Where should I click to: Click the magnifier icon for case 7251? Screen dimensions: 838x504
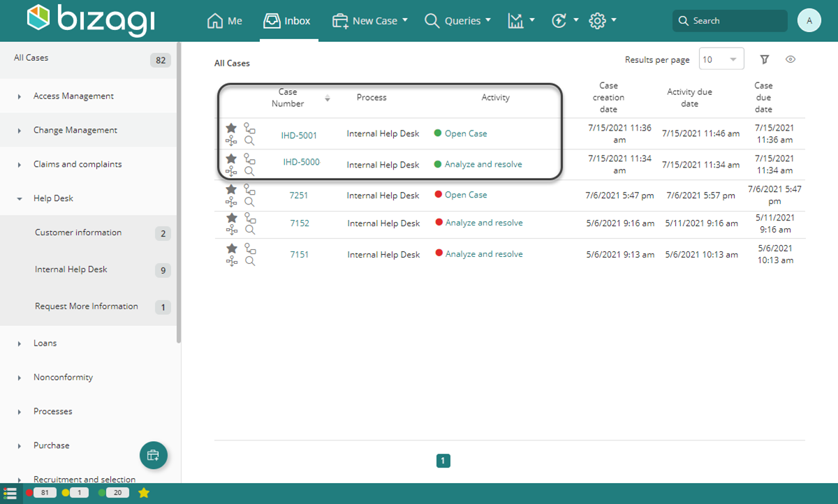pos(250,202)
